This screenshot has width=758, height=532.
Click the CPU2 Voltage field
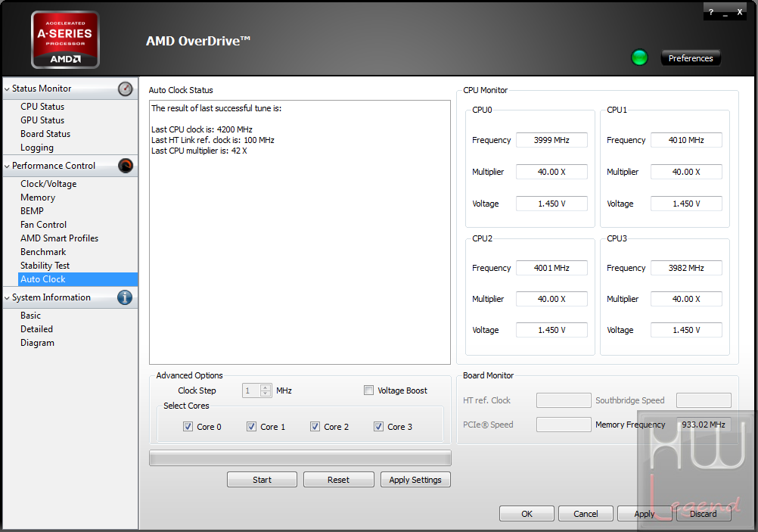pos(551,330)
